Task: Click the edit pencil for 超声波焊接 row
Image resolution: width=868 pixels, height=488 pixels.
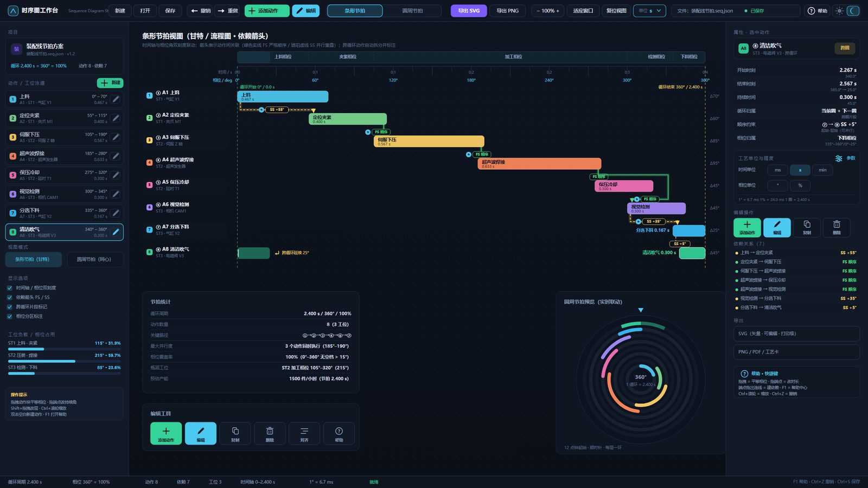Action: point(115,156)
